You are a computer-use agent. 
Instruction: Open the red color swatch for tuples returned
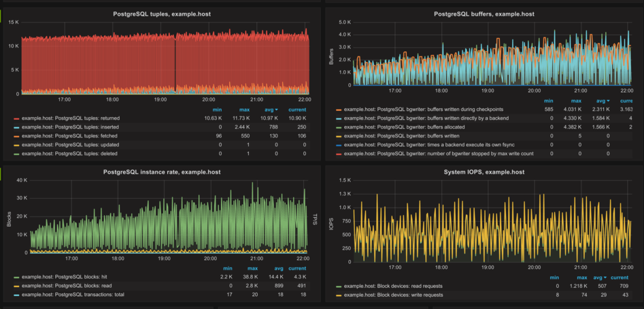pos(16,118)
